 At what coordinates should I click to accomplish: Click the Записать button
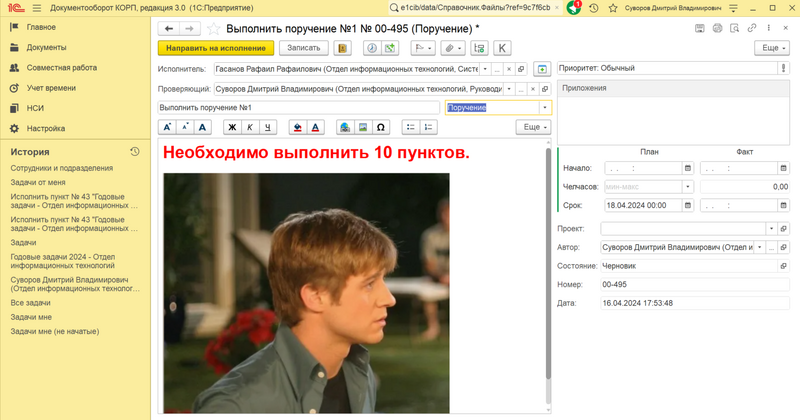(304, 48)
